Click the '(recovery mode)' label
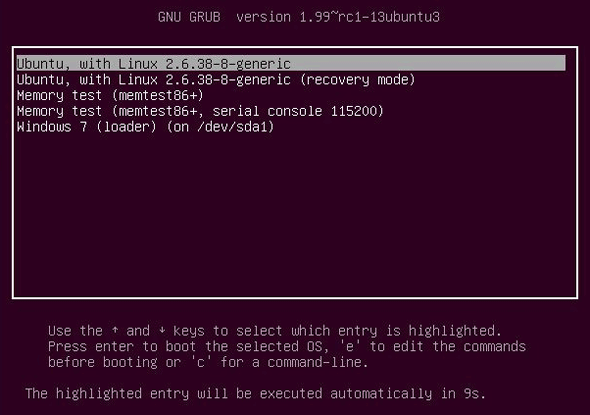The width and height of the screenshot is (590, 415). (x=357, y=80)
